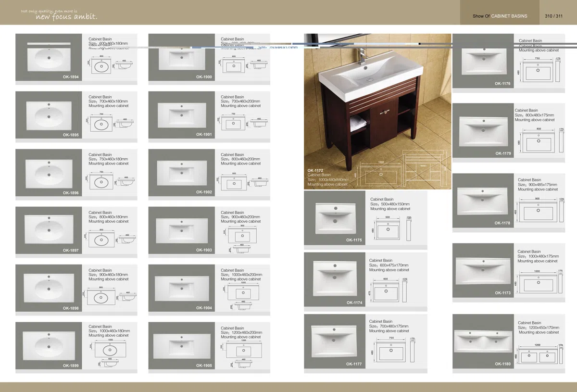Click the Show Of CABINET BASINS header
This screenshot has height=392, width=577.
(x=500, y=16)
